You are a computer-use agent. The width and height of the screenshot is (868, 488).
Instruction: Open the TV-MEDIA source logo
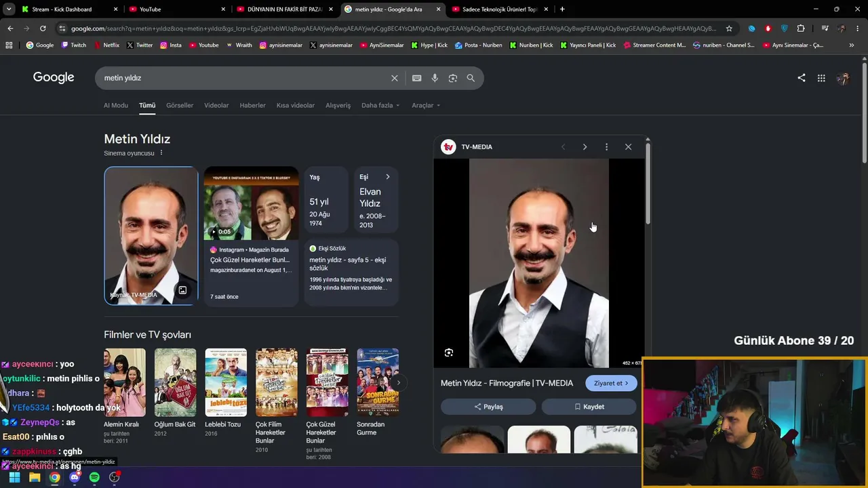pos(448,147)
